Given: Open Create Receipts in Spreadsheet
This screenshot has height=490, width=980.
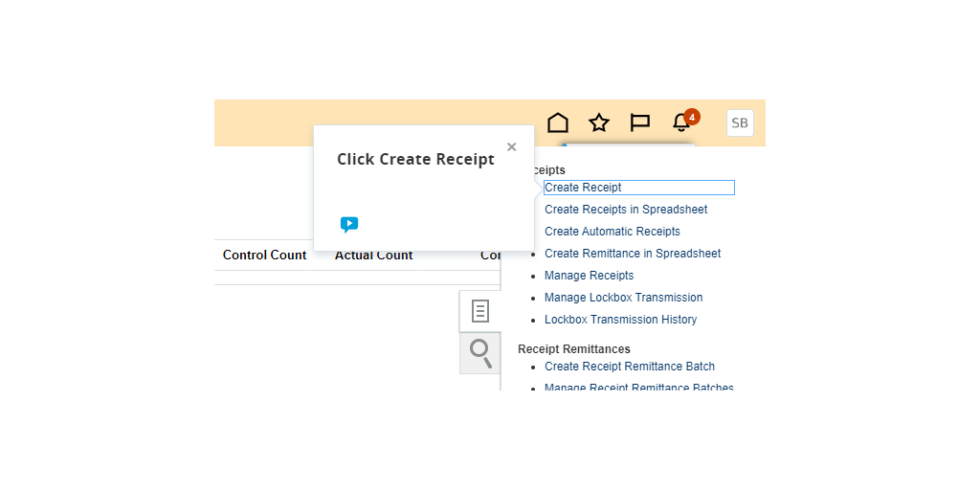Looking at the screenshot, I should (x=626, y=210).
